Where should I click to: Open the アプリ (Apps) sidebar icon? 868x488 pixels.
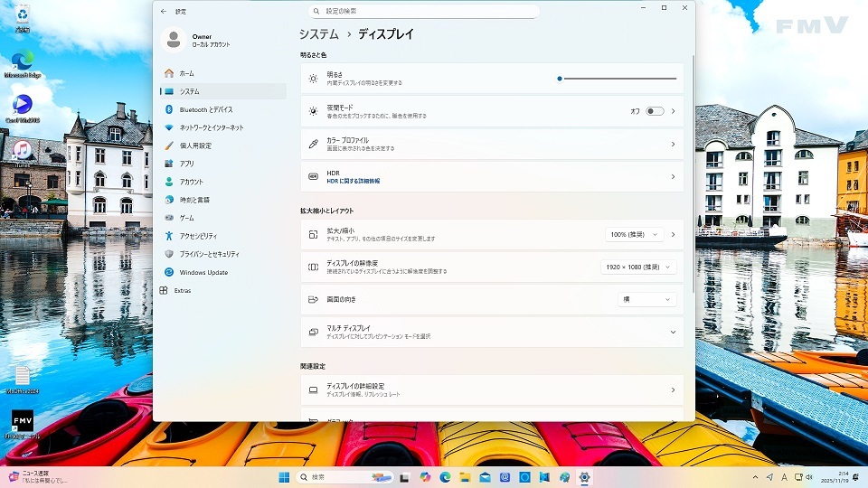point(169,164)
